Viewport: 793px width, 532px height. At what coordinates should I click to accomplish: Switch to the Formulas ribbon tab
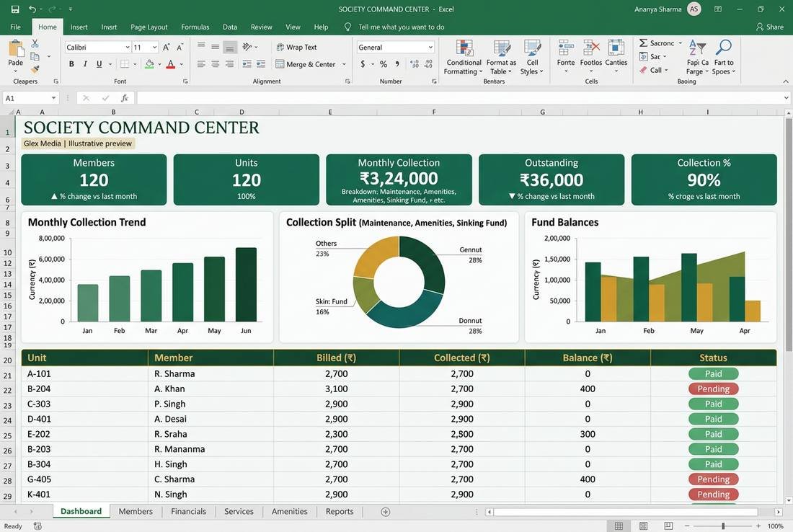tap(195, 27)
